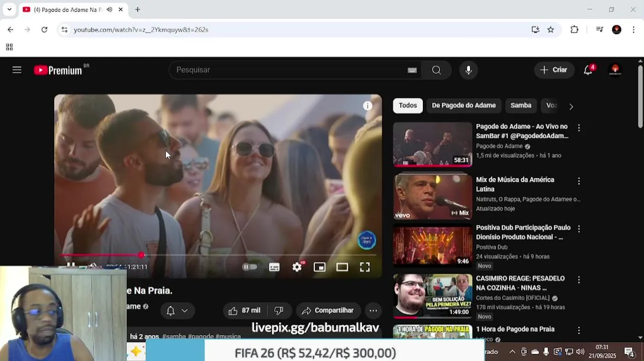The image size is (644, 361).
Task: Click the #pagode hashtag
Action: tap(201, 336)
